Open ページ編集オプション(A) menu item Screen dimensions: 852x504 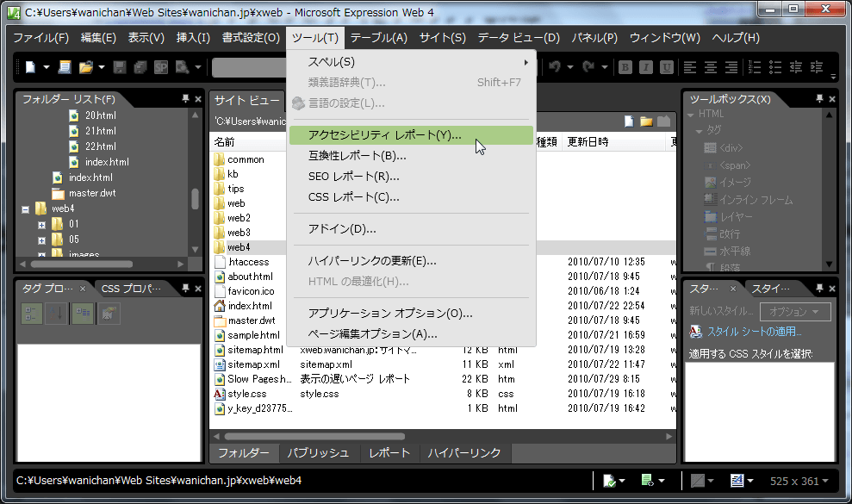411,334
